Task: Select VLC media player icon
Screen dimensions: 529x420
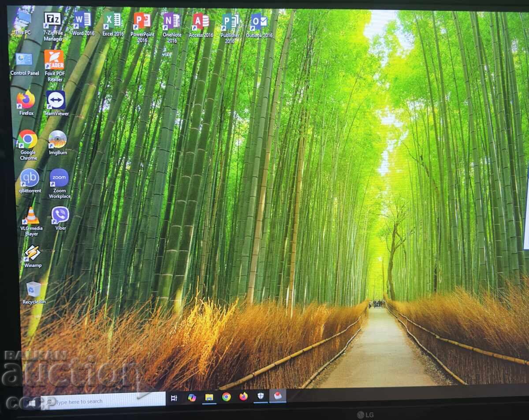Action: tap(31, 222)
